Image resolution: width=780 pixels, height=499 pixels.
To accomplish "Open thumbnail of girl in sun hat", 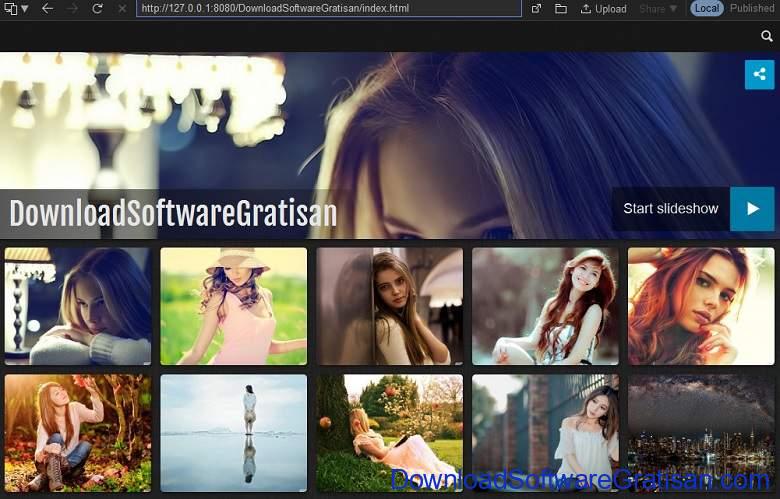I will (233, 306).
